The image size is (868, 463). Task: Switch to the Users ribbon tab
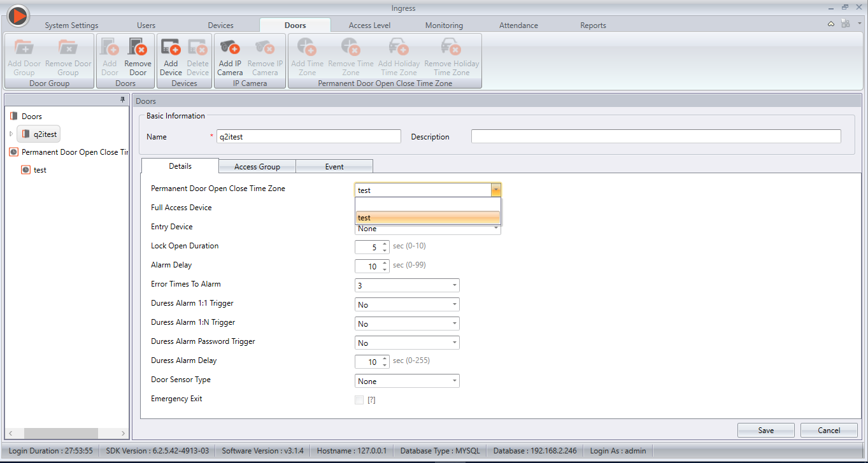146,25
